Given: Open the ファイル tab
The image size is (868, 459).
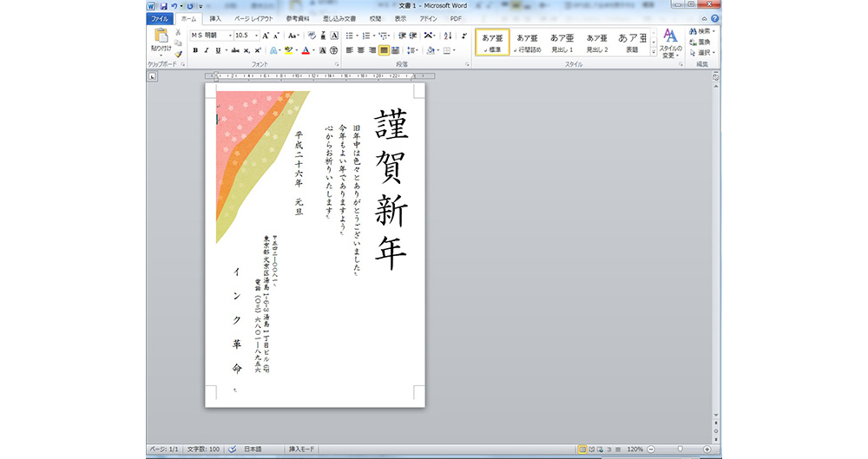Looking at the screenshot, I should pos(160,19).
